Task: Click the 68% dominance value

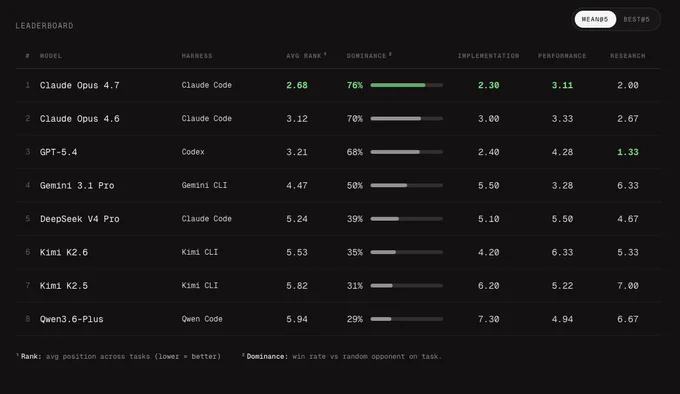Action: pos(354,152)
